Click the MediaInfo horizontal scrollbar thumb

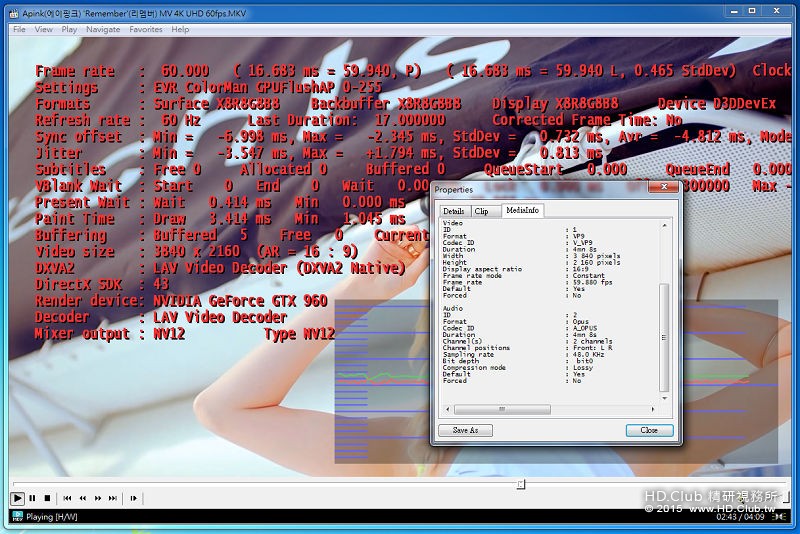[502, 409]
